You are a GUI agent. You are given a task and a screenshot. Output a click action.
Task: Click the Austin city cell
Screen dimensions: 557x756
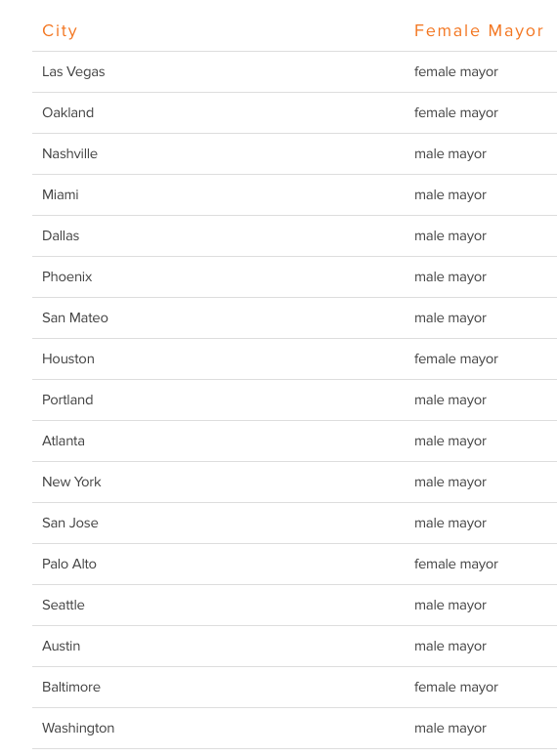pyautogui.click(x=62, y=646)
